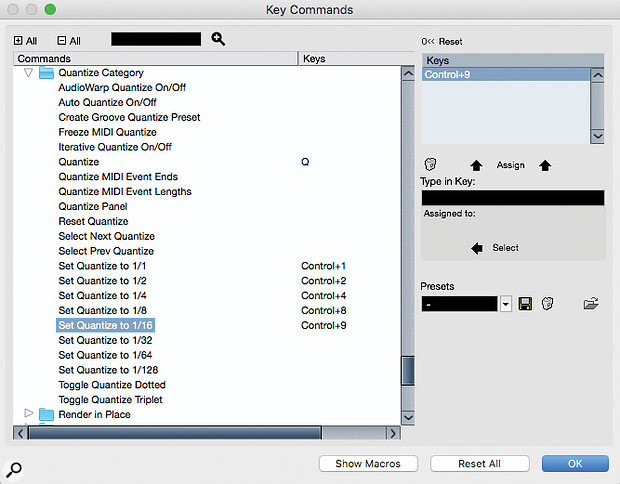Select Create Groove Quantize Preset
The width and height of the screenshot is (620, 484).
click(x=129, y=117)
